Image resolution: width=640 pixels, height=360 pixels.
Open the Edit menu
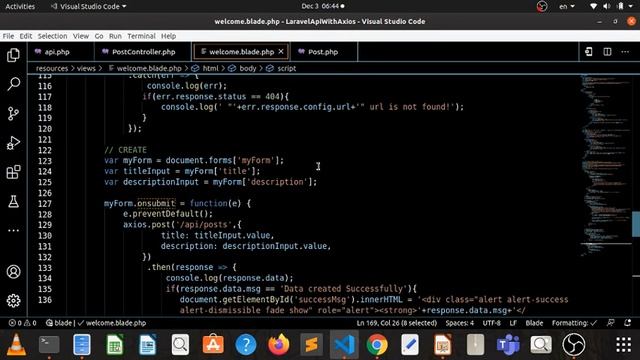pyautogui.click(x=26, y=36)
